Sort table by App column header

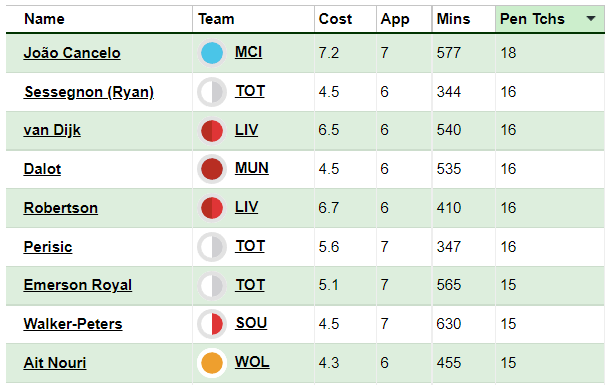(395, 19)
